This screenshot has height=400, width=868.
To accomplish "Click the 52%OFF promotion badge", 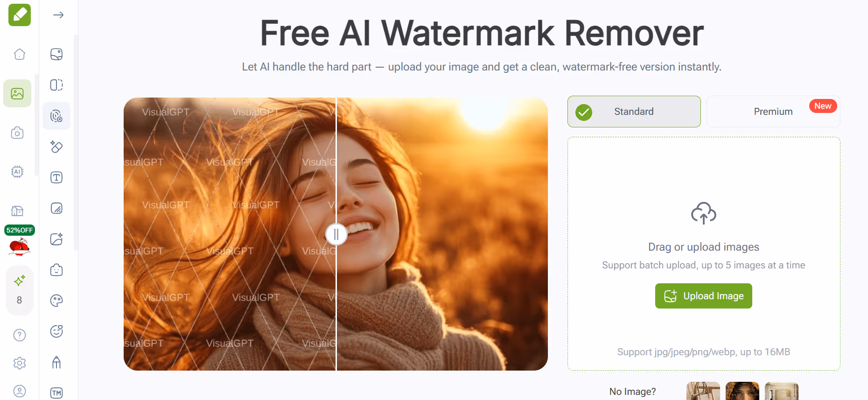I will tap(20, 230).
